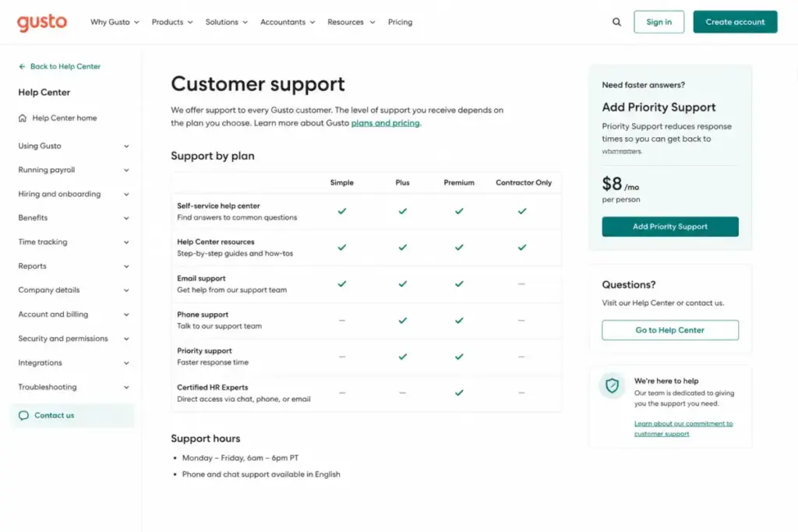Click the Plus column header
Screen dimensions: 798x532
point(403,182)
